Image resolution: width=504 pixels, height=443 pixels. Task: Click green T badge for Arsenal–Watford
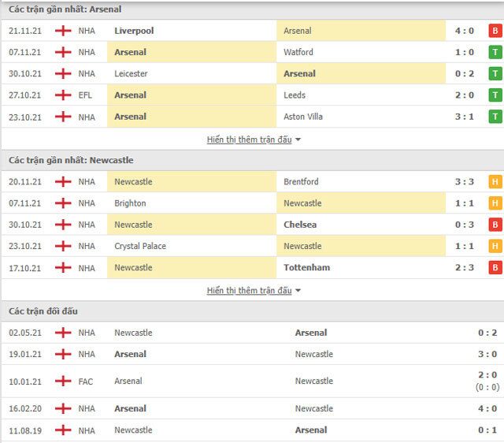click(495, 52)
